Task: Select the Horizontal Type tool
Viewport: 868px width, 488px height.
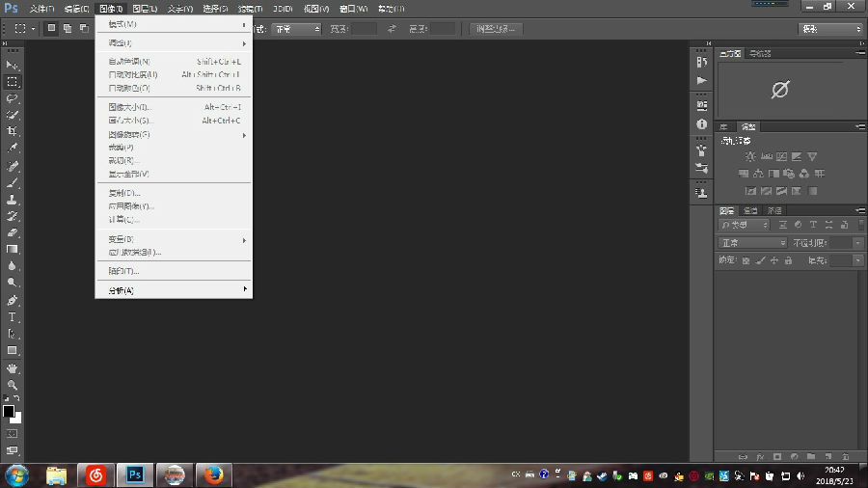Action: point(13,316)
